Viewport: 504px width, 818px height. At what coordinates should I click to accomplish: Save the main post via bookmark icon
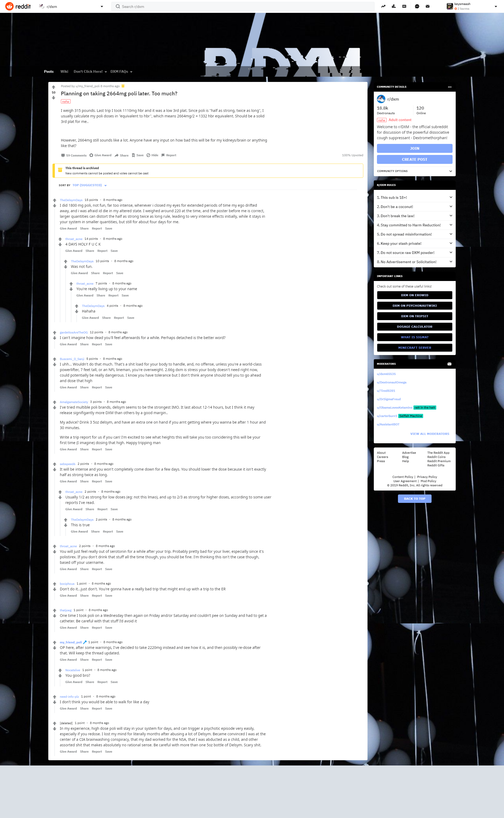(137, 155)
